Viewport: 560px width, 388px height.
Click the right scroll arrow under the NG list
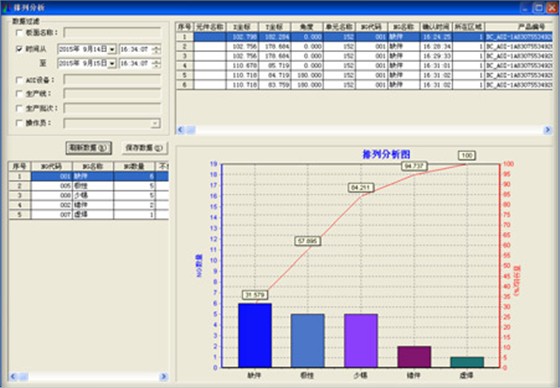tap(164, 376)
